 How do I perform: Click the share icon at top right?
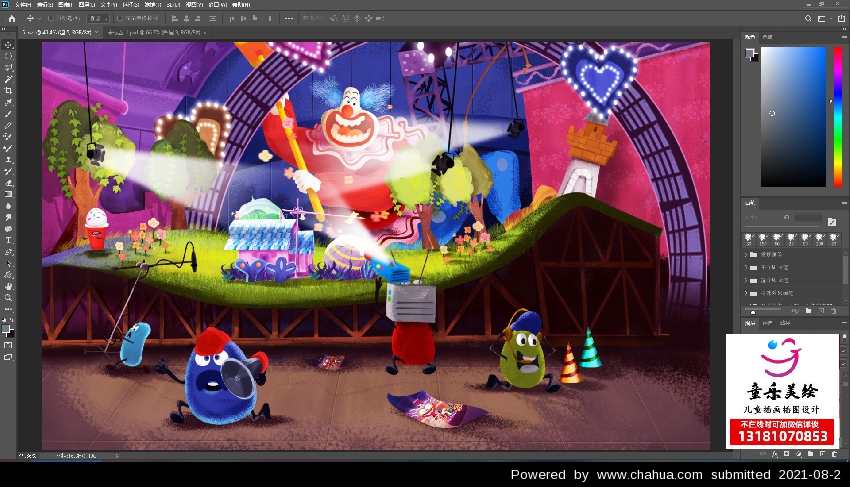click(x=841, y=18)
